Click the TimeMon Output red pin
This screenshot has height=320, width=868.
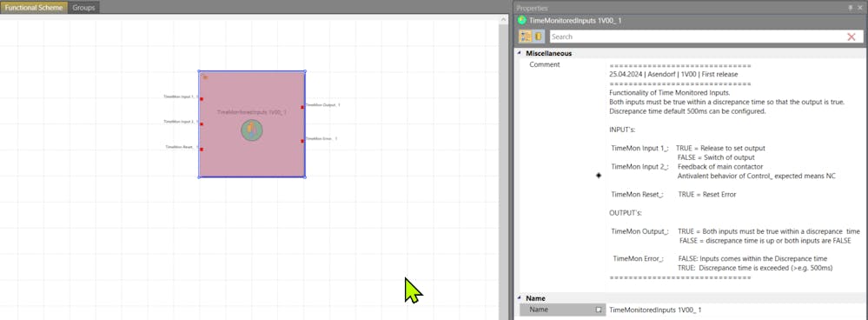[x=302, y=107]
